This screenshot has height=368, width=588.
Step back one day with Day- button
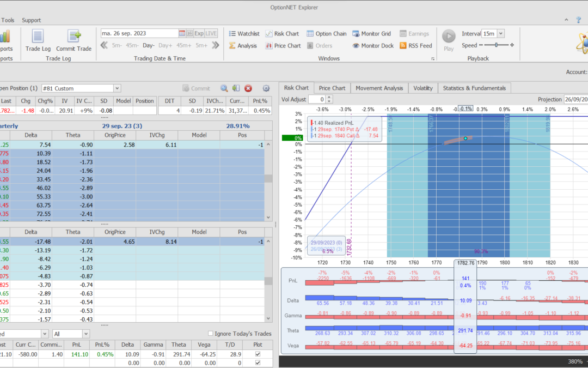point(149,46)
